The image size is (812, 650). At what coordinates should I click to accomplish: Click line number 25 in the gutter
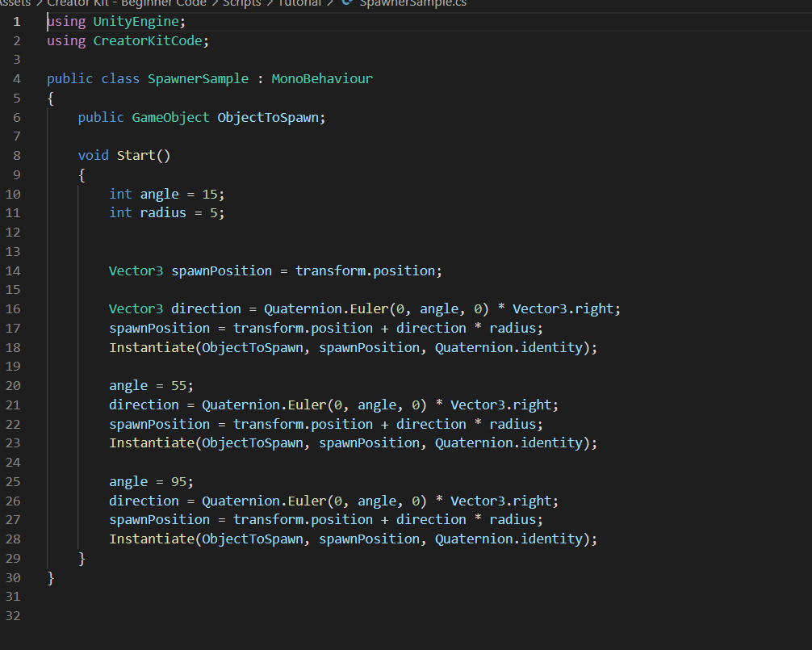pyautogui.click(x=13, y=482)
